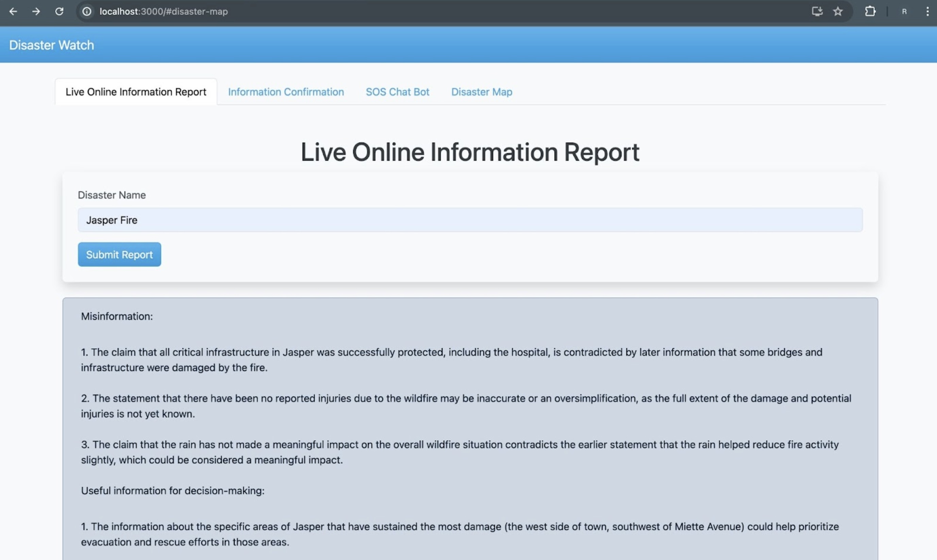The height and width of the screenshot is (560, 937).
Task: Click the Useful information for decision-making heading
Action: [173, 491]
